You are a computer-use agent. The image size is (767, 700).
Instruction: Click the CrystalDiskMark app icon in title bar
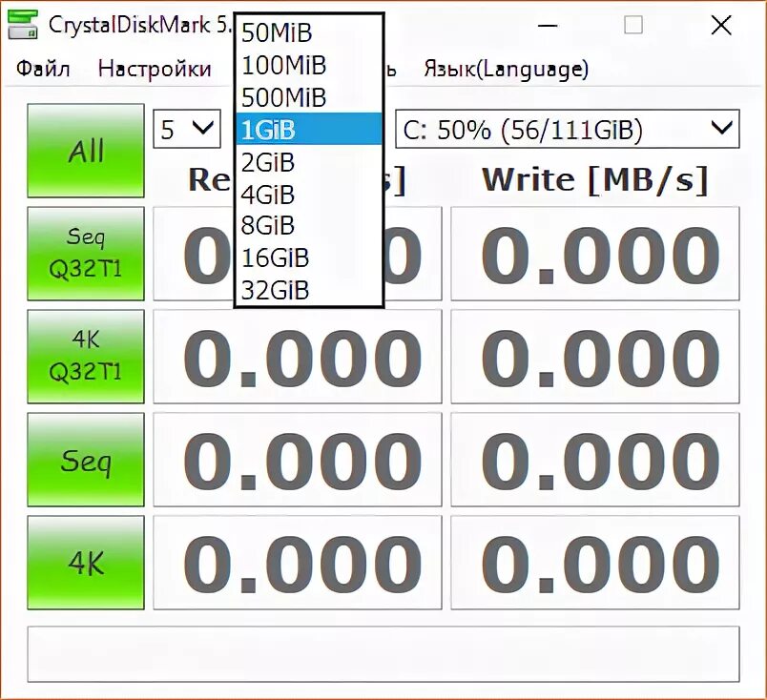click(x=23, y=26)
